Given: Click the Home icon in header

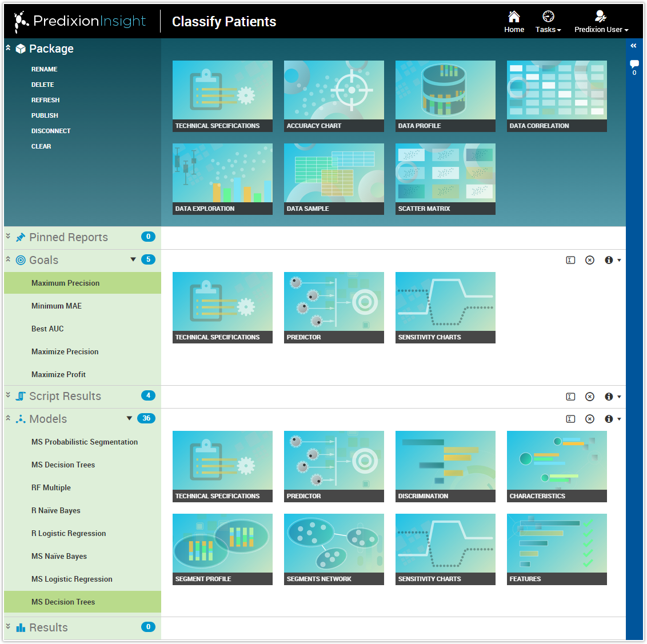Looking at the screenshot, I should pyautogui.click(x=514, y=17).
